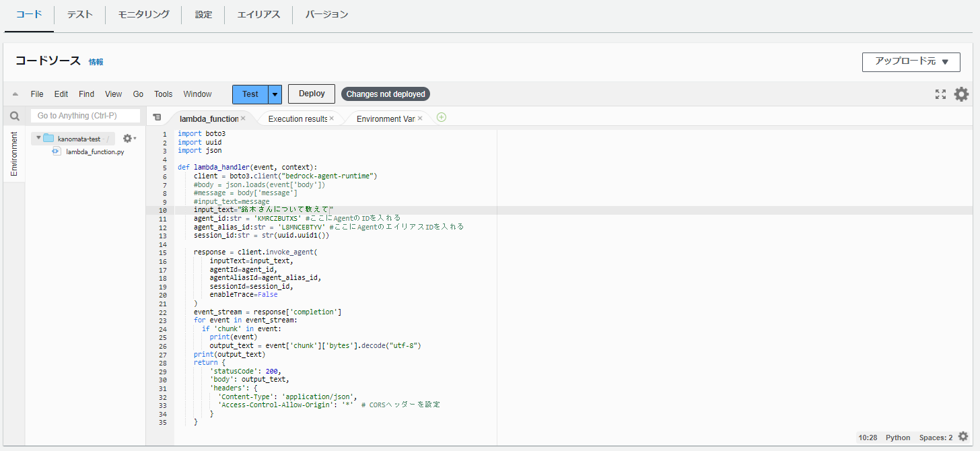Toggle the Environment side panel
The image size is (980, 451).
point(14,153)
